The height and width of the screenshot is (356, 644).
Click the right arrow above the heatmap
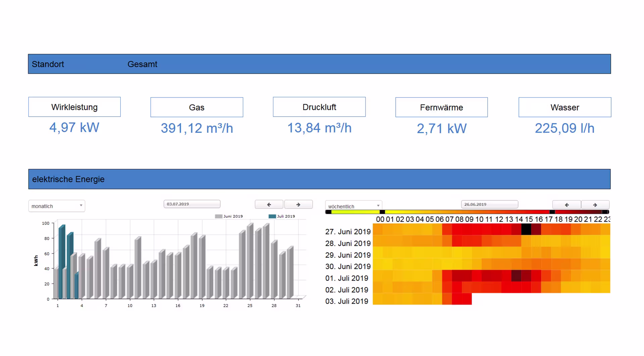click(x=595, y=204)
